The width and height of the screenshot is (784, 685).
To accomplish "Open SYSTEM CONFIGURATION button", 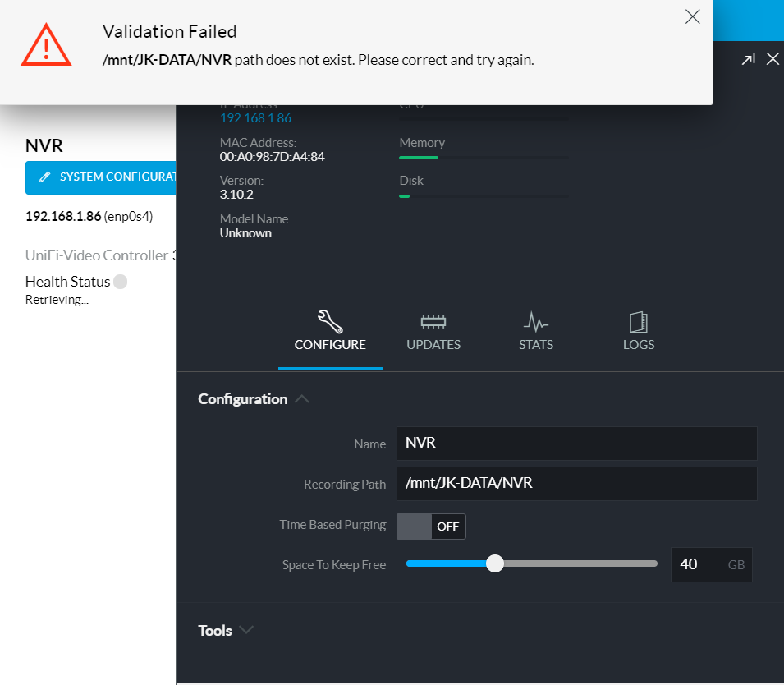I will pos(100,177).
